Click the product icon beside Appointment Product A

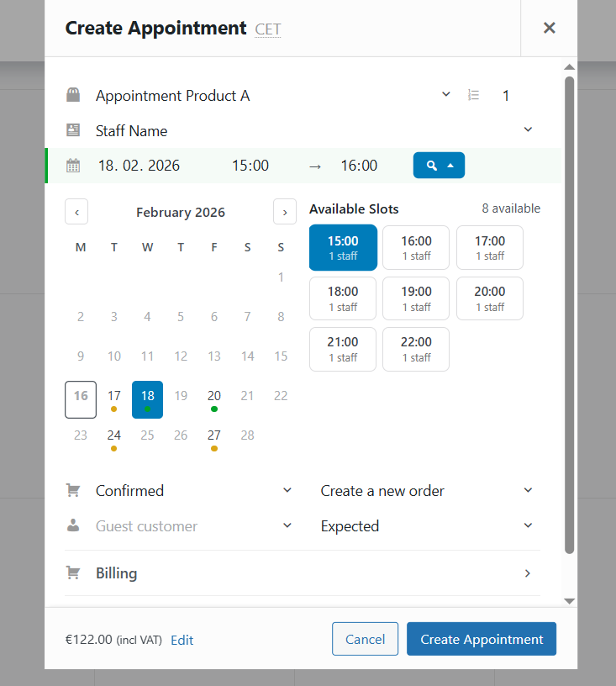pyautogui.click(x=73, y=95)
